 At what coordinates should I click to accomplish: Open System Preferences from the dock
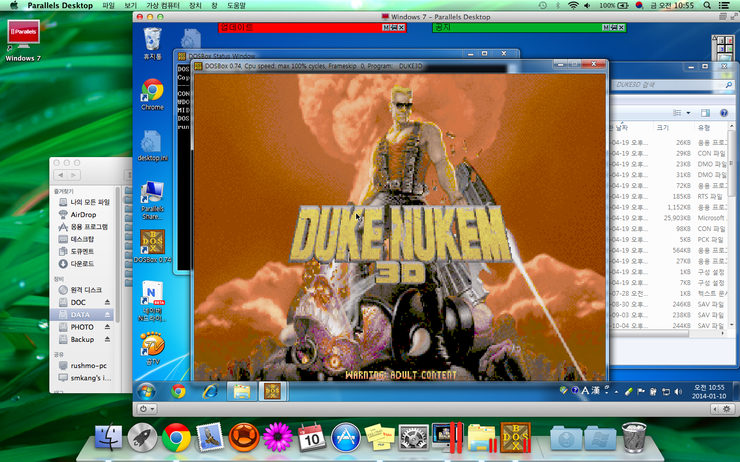pos(413,437)
